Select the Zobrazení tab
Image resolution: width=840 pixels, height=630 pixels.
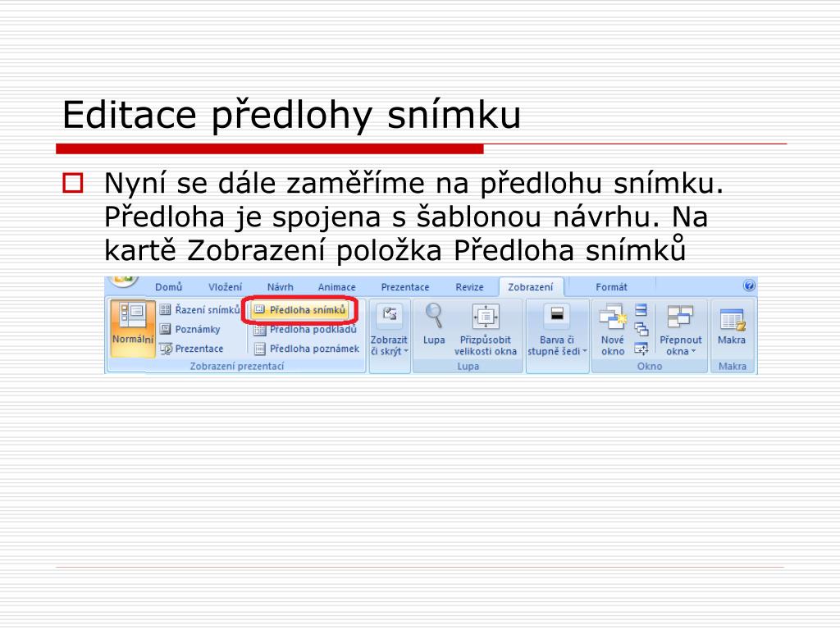pos(531,287)
